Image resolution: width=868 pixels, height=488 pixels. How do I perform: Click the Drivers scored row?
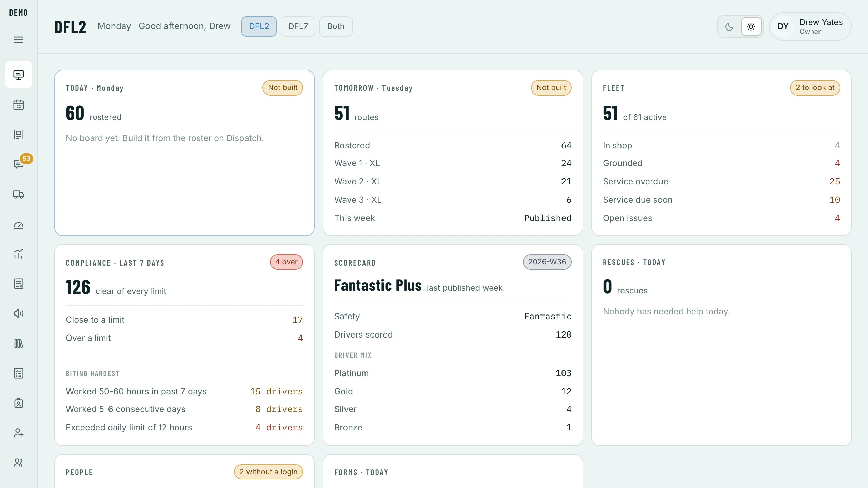(x=453, y=334)
